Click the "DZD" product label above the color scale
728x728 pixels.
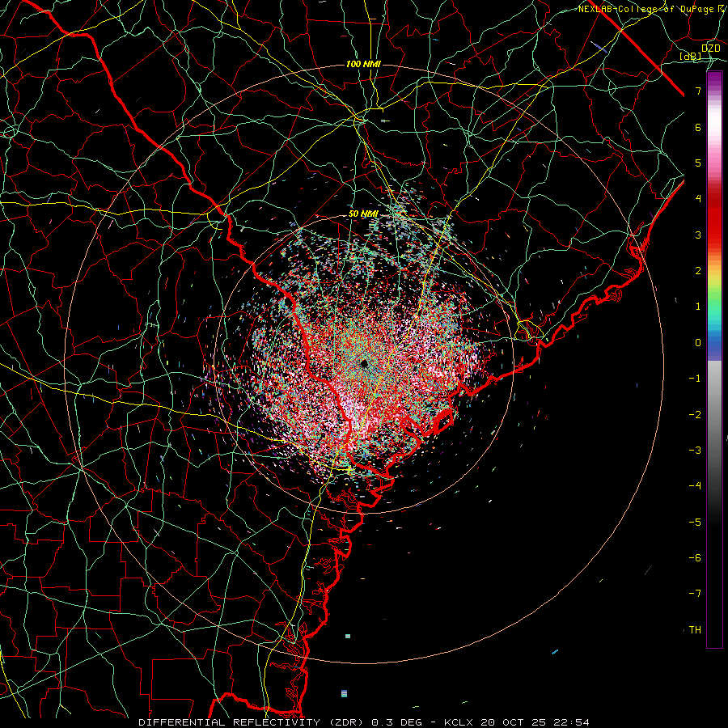tap(710, 49)
